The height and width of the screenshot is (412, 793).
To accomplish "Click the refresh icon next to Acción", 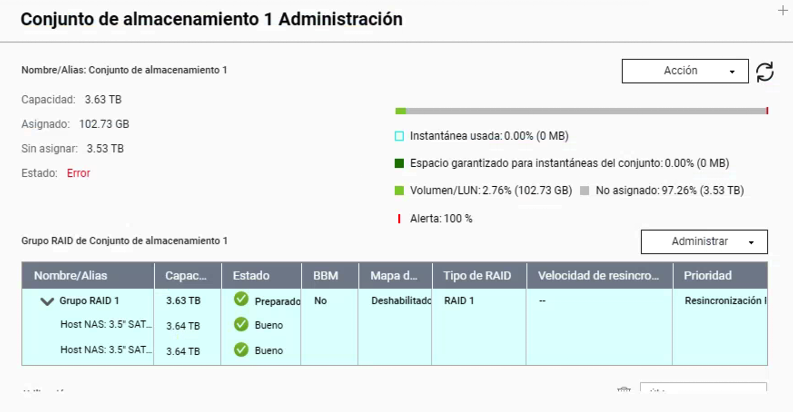I will tap(765, 71).
